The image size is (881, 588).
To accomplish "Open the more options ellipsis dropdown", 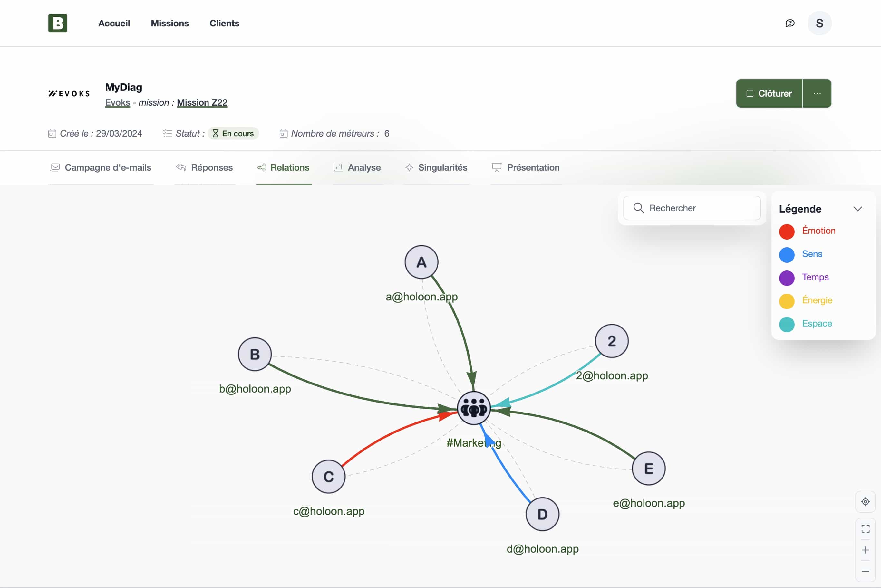I will [817, 93].
